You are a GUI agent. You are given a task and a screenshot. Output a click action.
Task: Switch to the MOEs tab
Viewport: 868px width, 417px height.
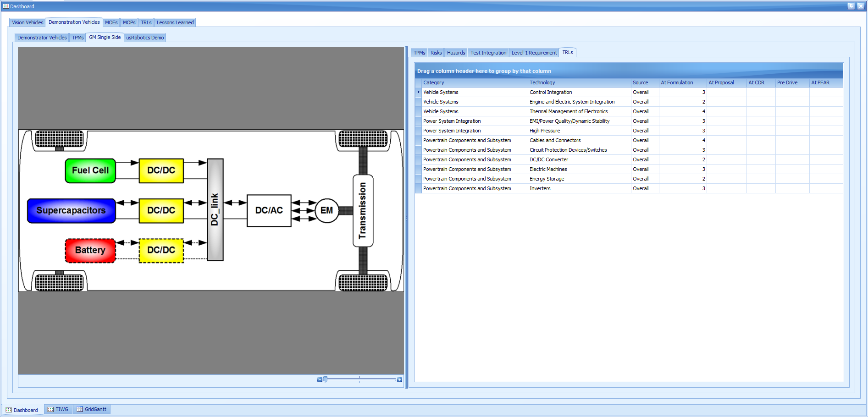(111, 22)
